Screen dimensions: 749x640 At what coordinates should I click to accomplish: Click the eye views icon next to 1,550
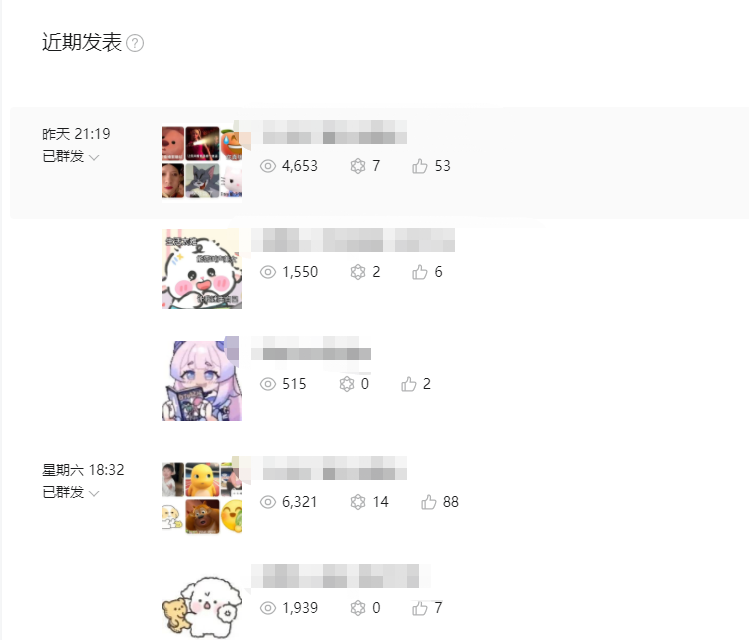[x=268, y=272]
